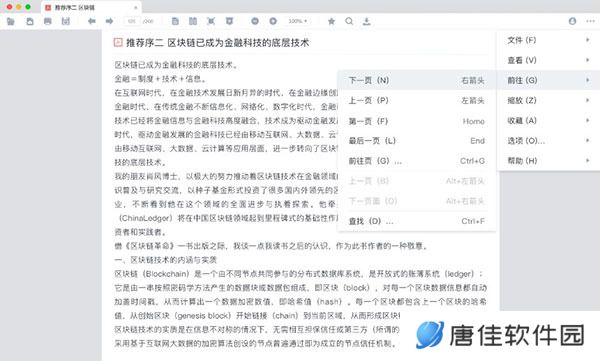This screenshot has width=600, height=361.
Task: Go back with the left arrow icon
Action: [91, 21]
